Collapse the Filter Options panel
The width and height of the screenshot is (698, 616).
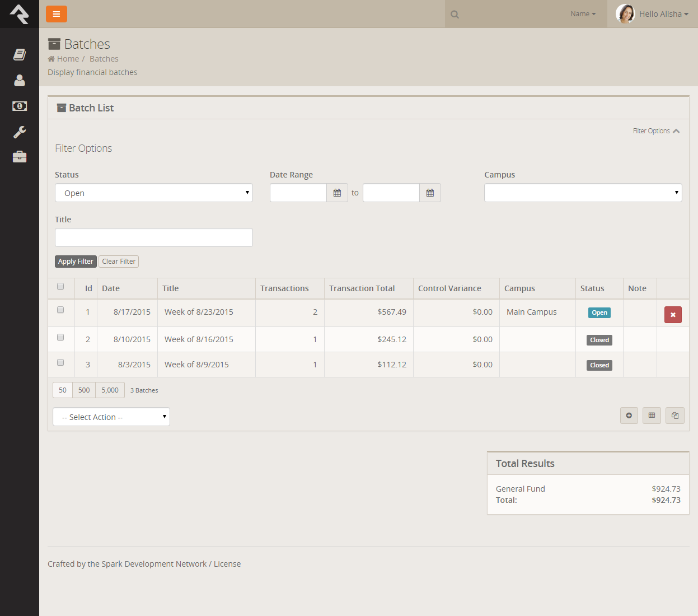point(656,131)
